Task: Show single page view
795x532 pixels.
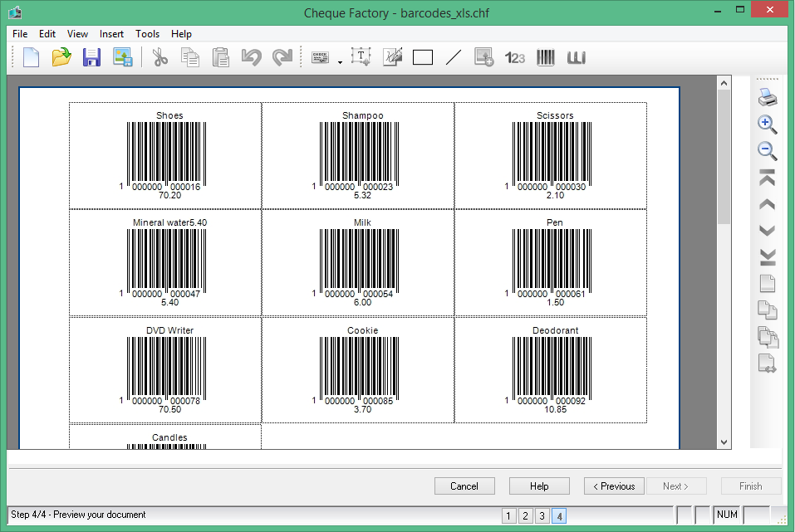Action: [767, 284]
